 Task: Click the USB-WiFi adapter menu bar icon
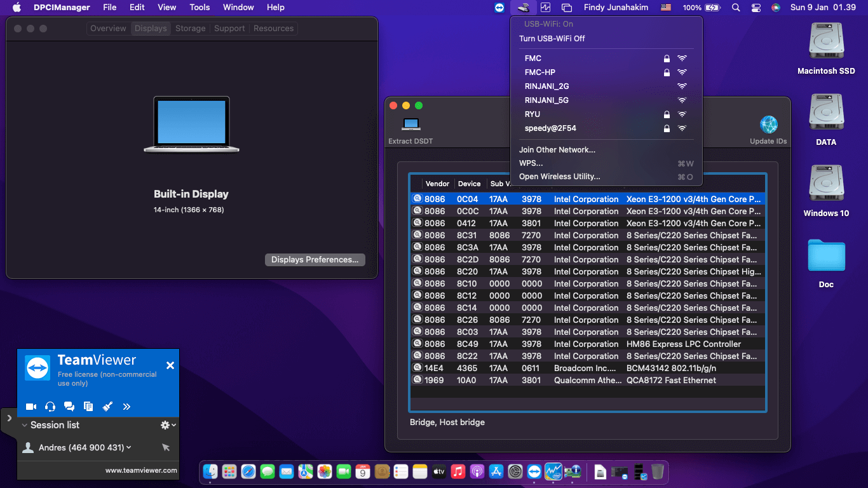pos(523,8)
